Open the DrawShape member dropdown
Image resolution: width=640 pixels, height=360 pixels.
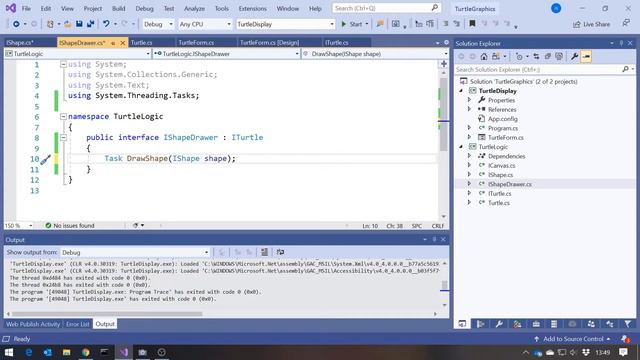pyautogui.click(x=375, y=54)
